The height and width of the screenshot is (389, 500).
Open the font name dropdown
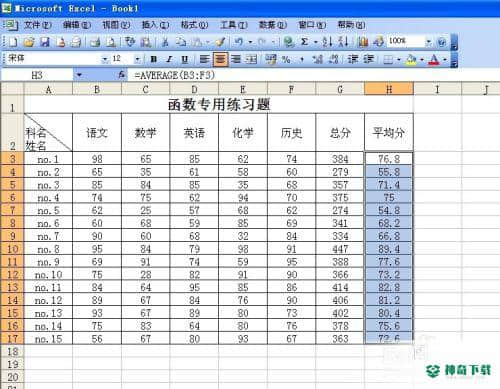point(105,60)
